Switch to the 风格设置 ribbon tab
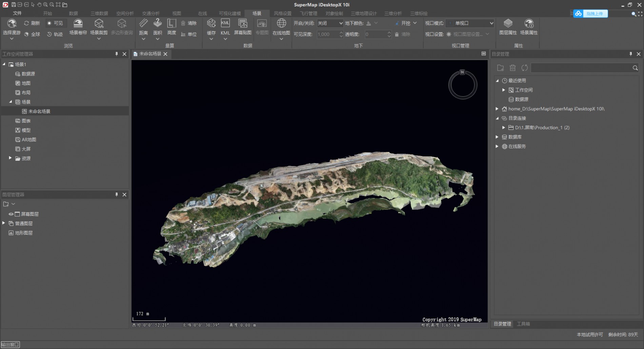644x349 pixels. pyautogui.click(x=283, y=13)
